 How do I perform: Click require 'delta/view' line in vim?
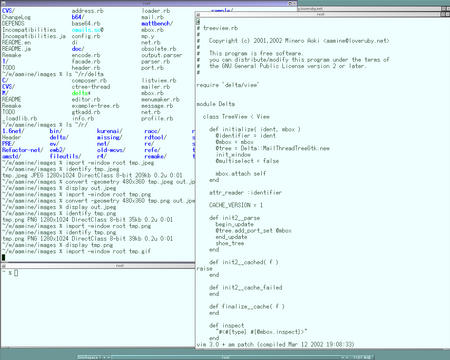point(228,85)
